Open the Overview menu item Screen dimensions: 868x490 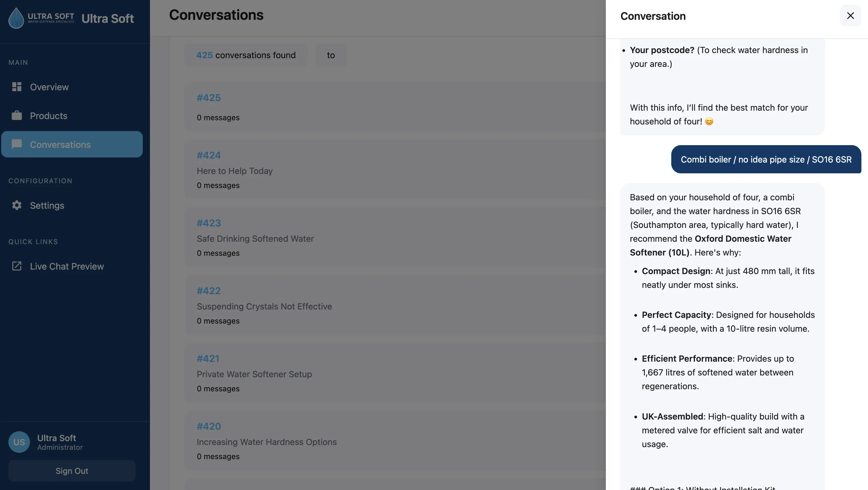72,87
